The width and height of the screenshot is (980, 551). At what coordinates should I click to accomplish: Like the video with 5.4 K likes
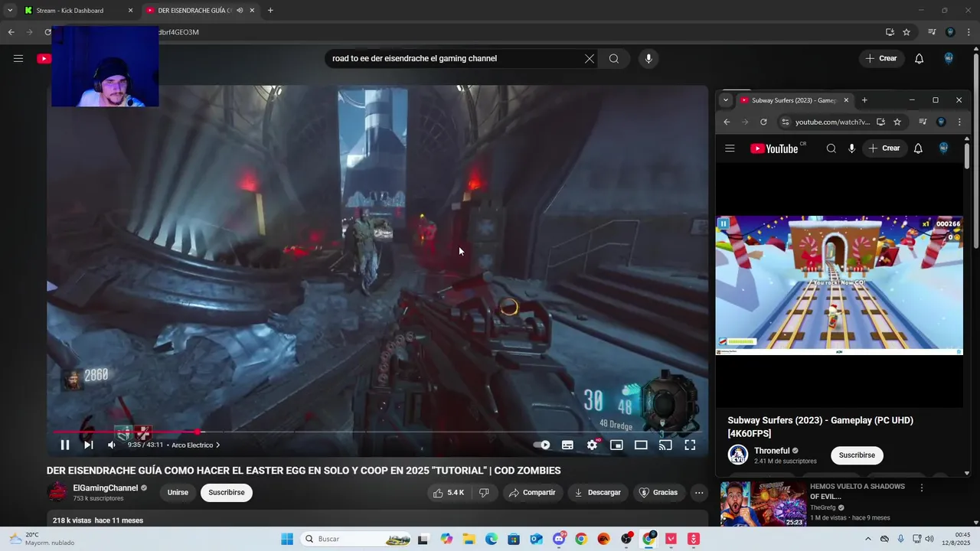pyautogui.click(x=449, y=493)
